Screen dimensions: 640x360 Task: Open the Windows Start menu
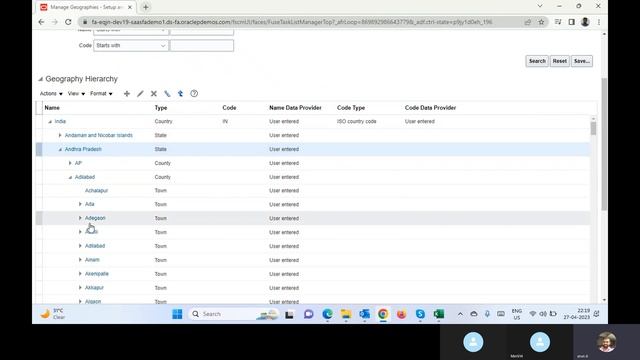click(177, 314)
